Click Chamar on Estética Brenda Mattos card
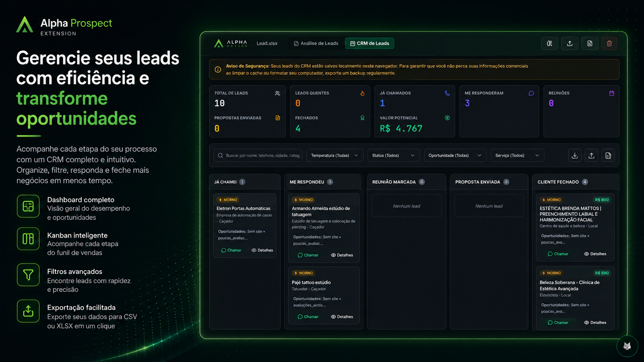The width and height of the screenshot is (644, 362). pyautogui.click(x=558, y=254)
